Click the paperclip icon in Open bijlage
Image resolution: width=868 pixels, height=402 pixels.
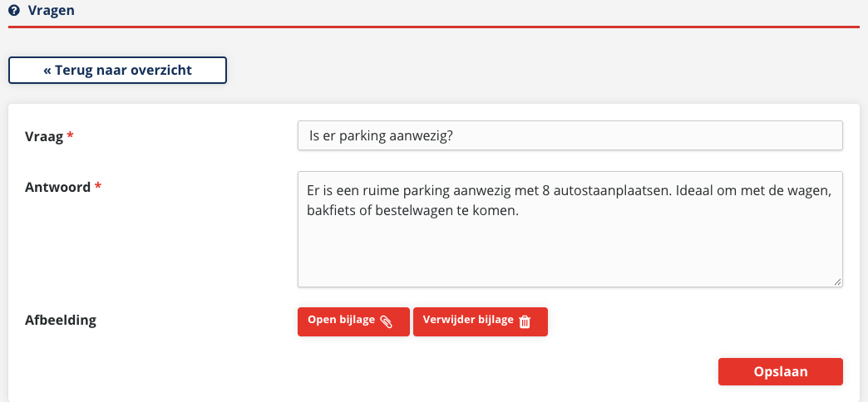387,321
